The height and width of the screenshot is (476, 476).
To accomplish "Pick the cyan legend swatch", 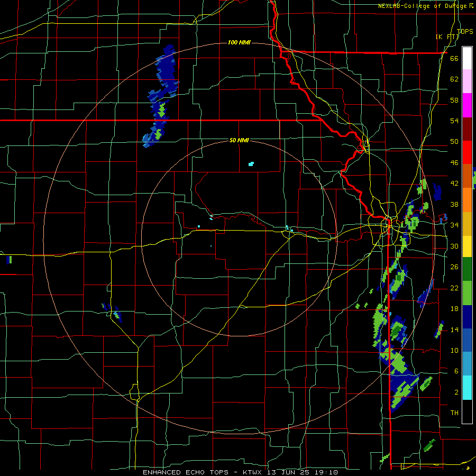I will point(467,388).
